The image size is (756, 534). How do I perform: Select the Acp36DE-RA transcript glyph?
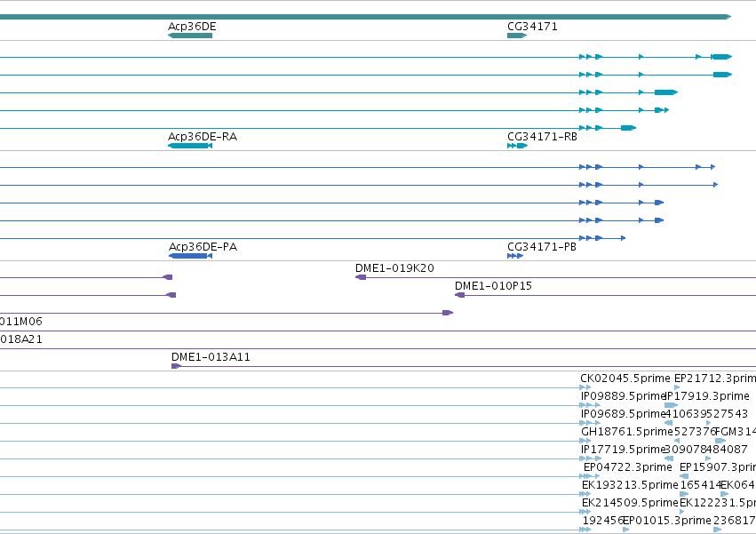pos(190,146)
